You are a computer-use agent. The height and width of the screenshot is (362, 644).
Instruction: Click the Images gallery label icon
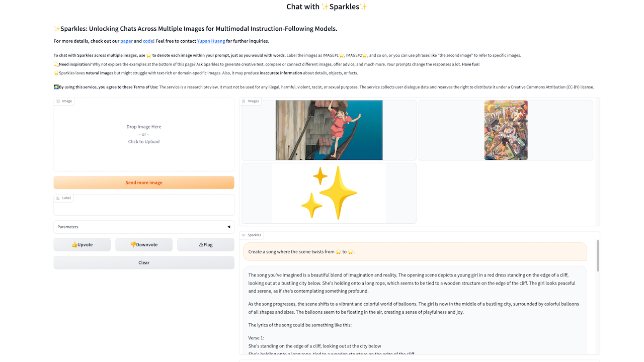click(244, 101)
